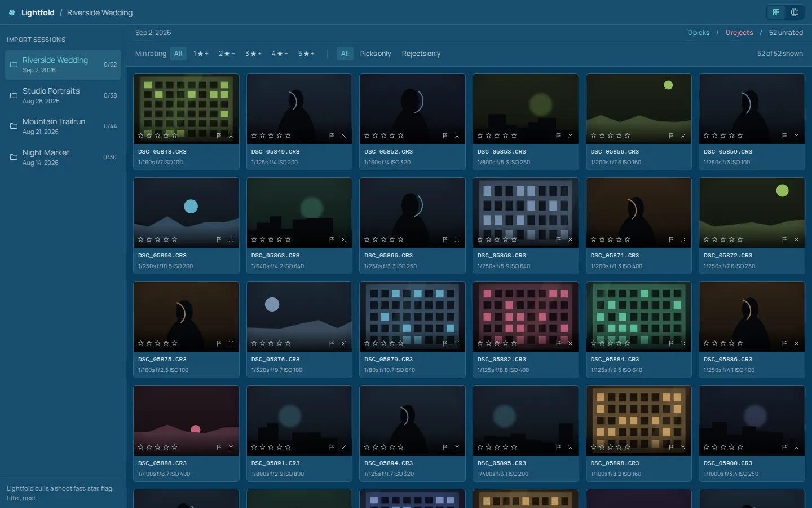Filter by 3 star minimum rating
Screen dimensions: 812x508
[x=253, y=54]
